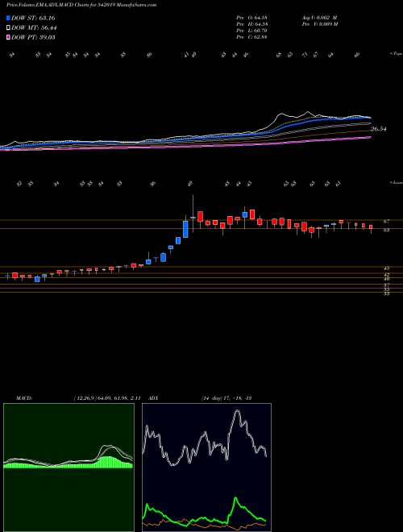Click the blue DOW ST legend swatch
Viewport: 403px width, 532px height.
(8, 18)
